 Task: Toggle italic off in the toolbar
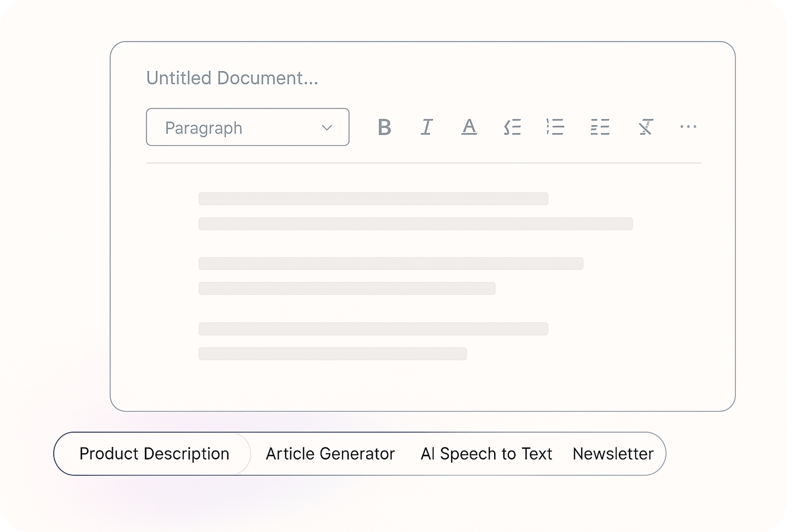(426, 127)
